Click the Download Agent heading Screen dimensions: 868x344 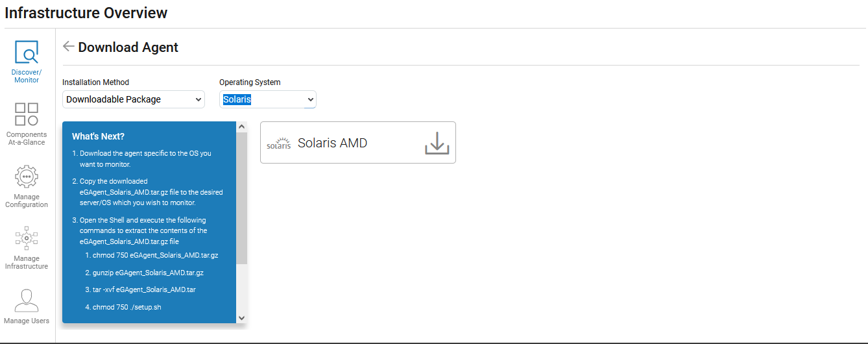pyautogui.click(x=128, y=47)
